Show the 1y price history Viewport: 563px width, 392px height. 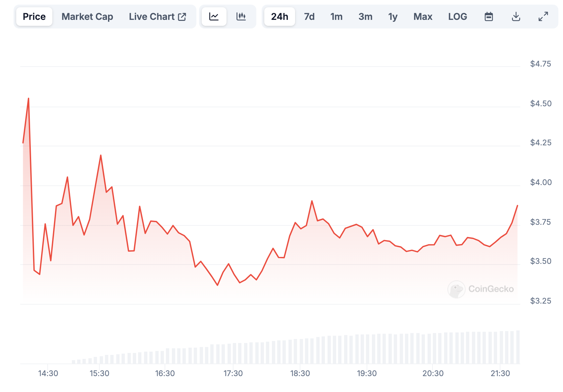click(x=393, y=17)
